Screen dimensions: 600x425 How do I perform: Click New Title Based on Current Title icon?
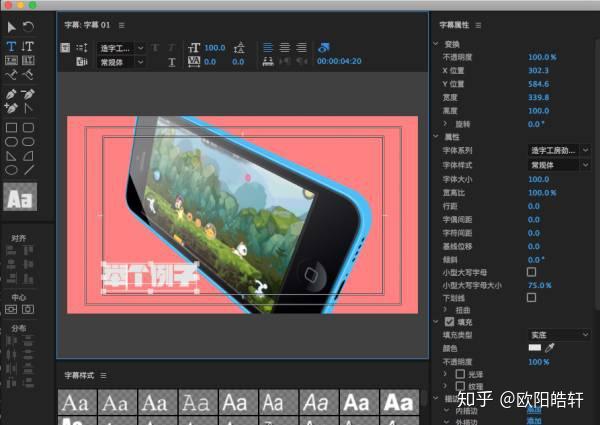65,47
